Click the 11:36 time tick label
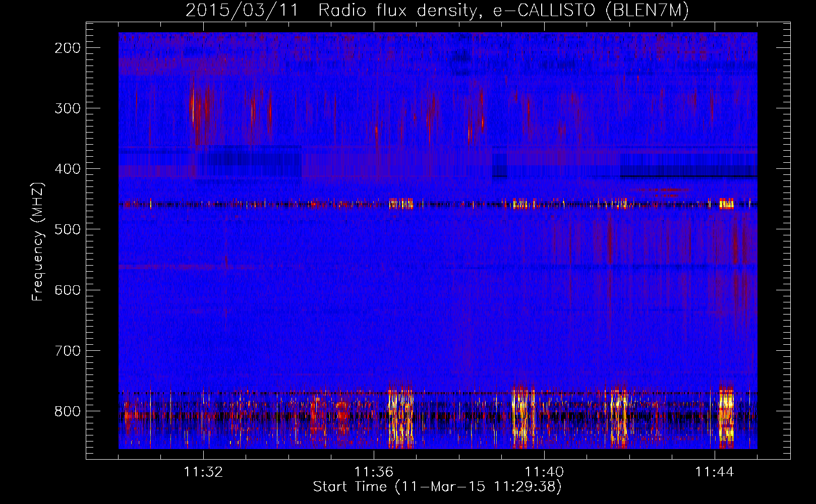 374,472
